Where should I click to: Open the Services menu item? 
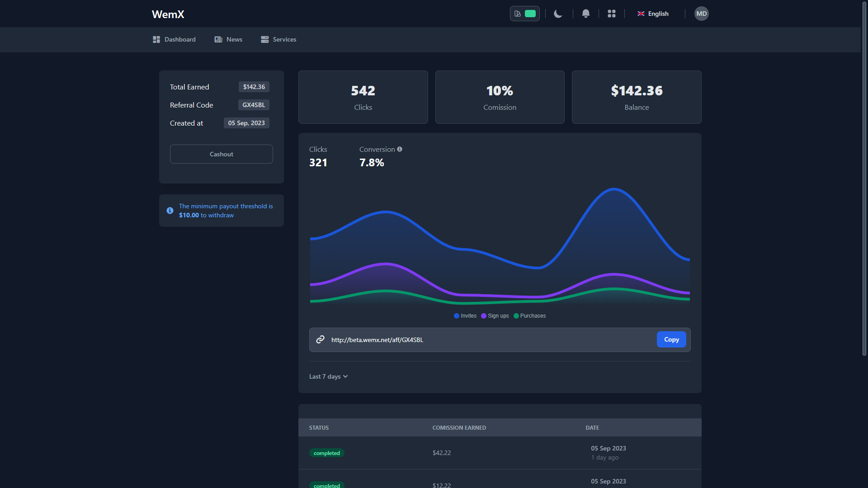tap(278, 39)
